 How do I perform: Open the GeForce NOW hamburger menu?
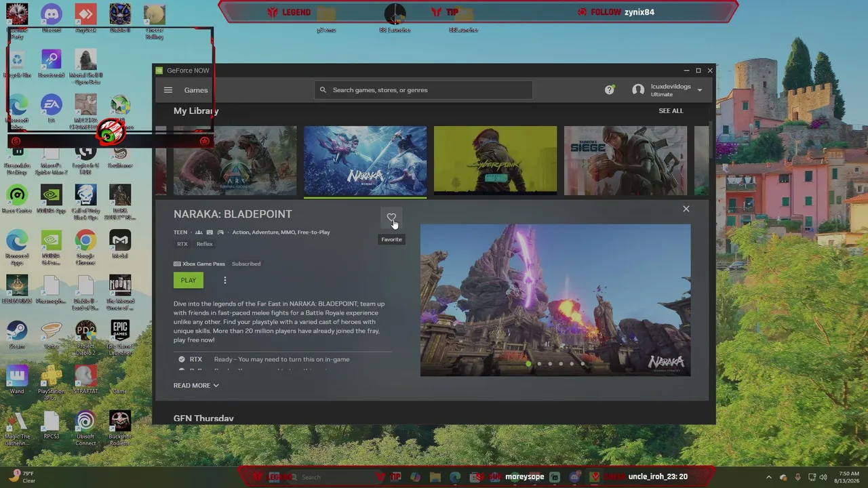point(168,90)
